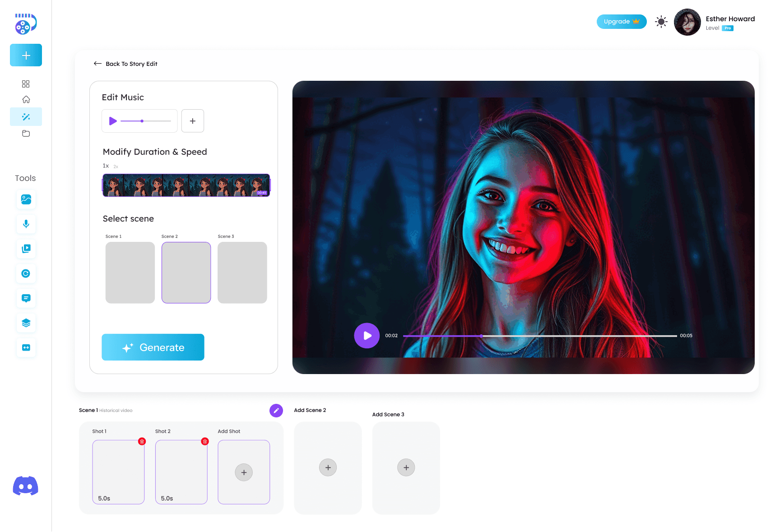Play the music track in Edit Music
Image resolution: width=780 pixels, height=532 pixels.
113,121
